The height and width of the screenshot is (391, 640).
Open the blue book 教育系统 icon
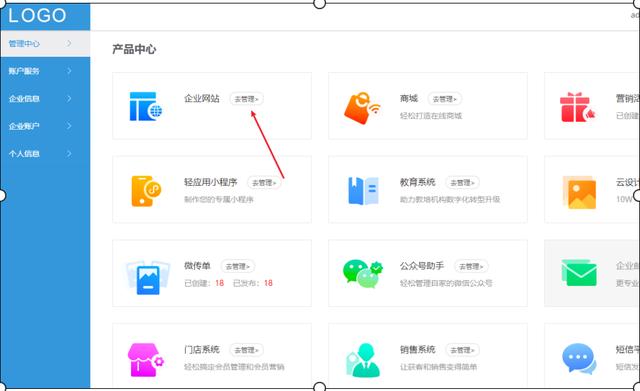(x=363, y=191)
